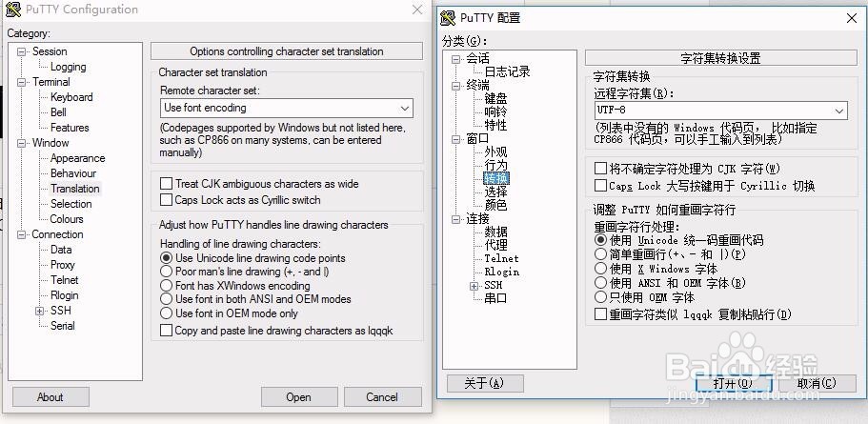Click the 关于(A) button
This screenshot has width=868, height=424.
coord(485,383)
